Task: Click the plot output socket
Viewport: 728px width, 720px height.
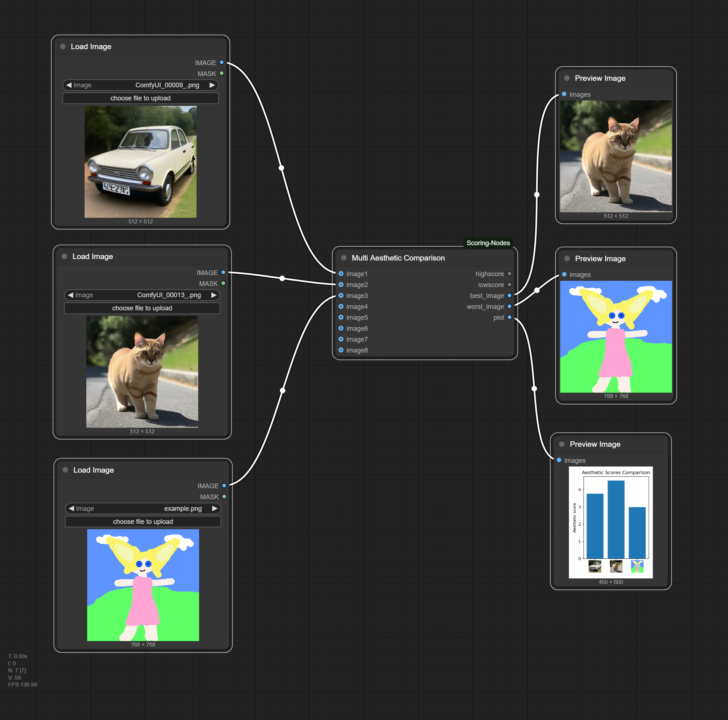Action: click(510, 318)
